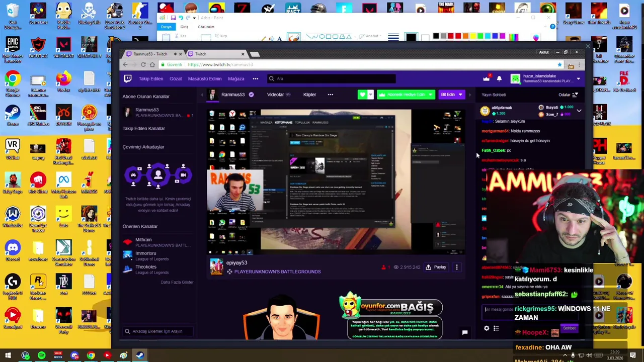Viewport: 644px width, 362px height.
Task: Bookmark page with the address bar star
Action: (x=559, y=64)
